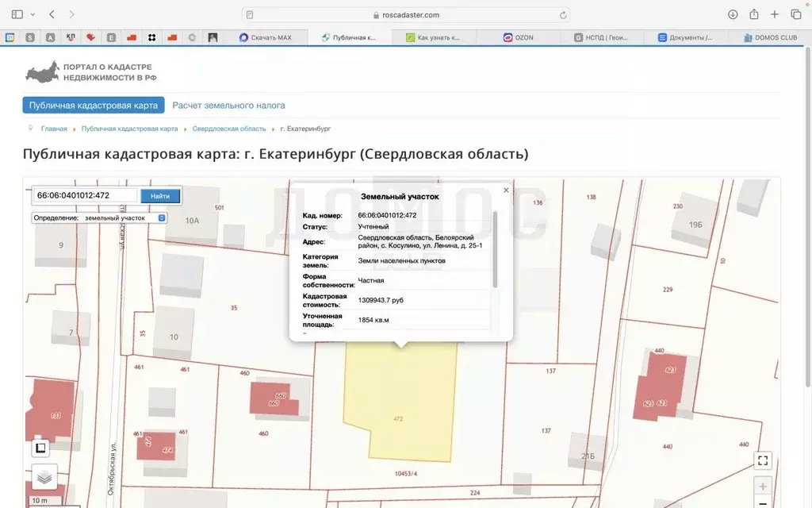The height and width of the screenshot is (508, 812).
Task: Zoom in with the plus map control
Action: point(763,485)
